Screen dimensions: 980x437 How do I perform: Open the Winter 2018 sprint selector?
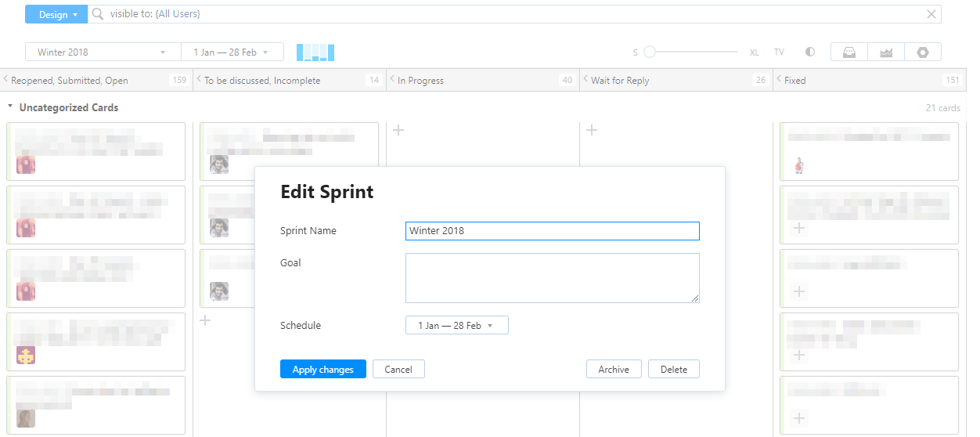(103, 52)
